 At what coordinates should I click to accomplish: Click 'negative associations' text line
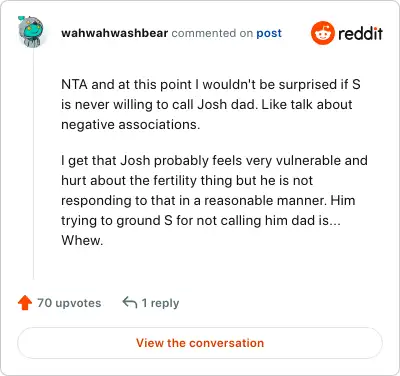tap(130, 124)
